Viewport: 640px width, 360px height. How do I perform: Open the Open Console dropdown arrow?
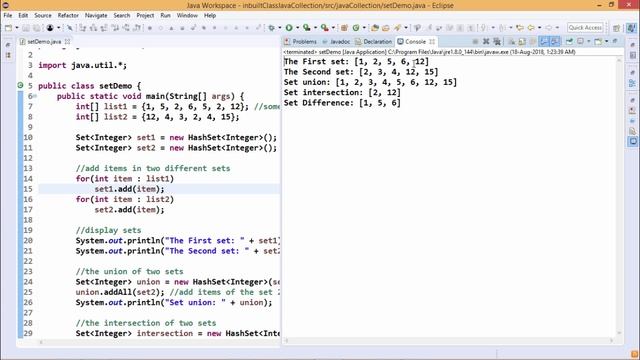607,41
